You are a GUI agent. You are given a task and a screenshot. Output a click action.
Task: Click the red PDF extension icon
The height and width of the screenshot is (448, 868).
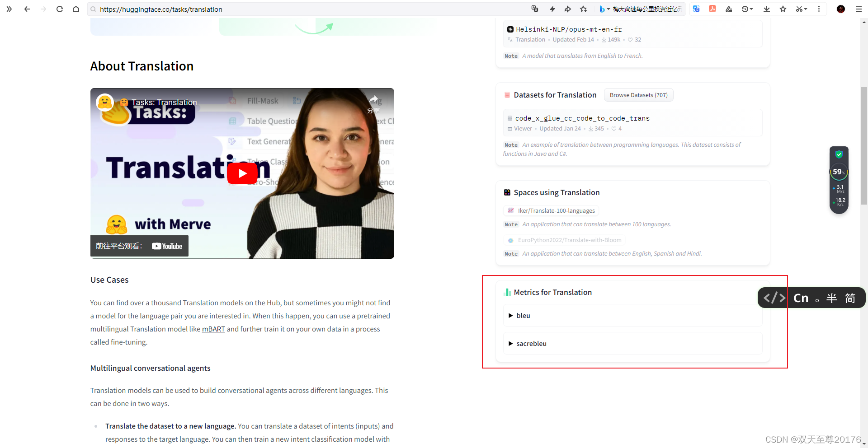point(712,9)
